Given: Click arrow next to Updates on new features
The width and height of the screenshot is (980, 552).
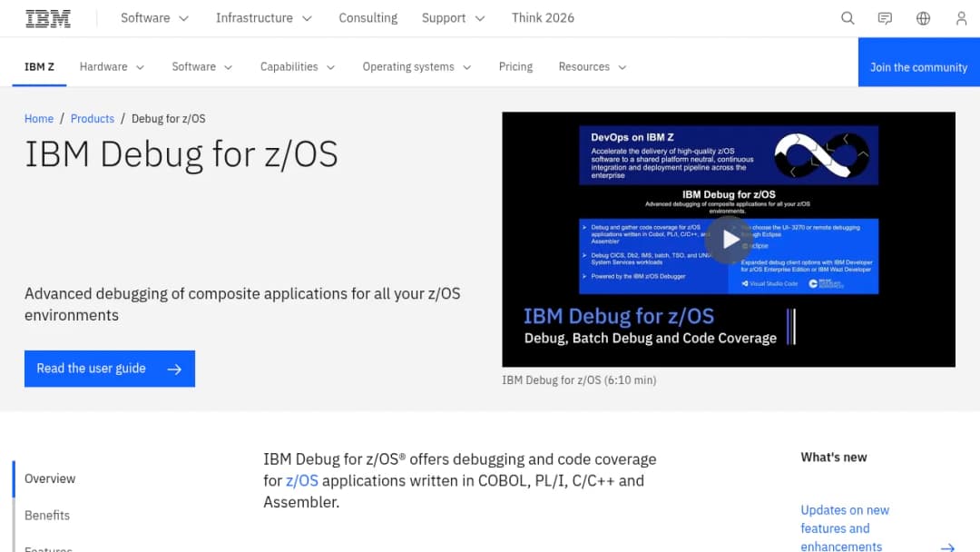Looking at the screenshot, I should pos(947,547).
